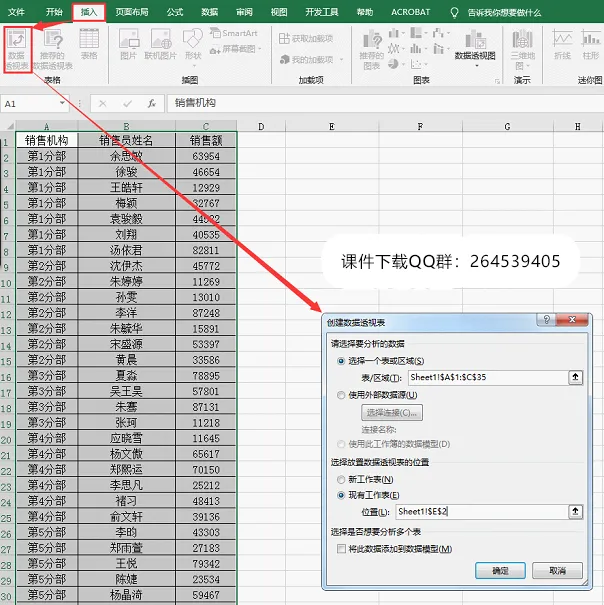
Task: Select row header 16
Action: click(x=7, y=377)
